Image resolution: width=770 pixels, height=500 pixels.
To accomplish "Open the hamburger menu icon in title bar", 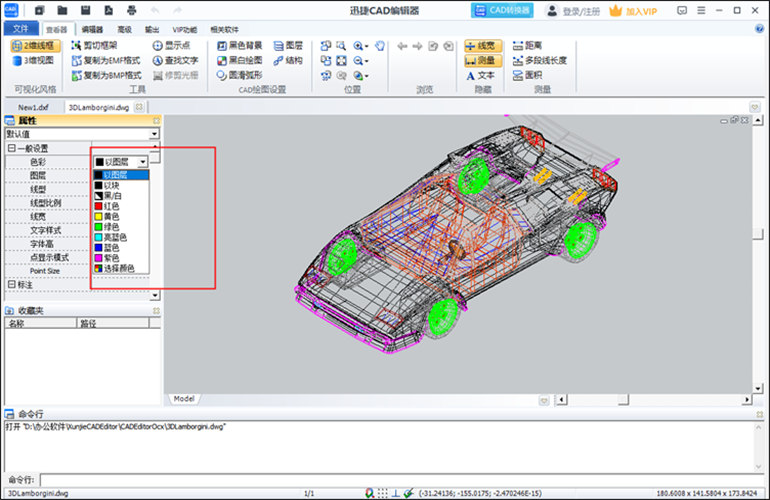I will (x=701, y=10).
